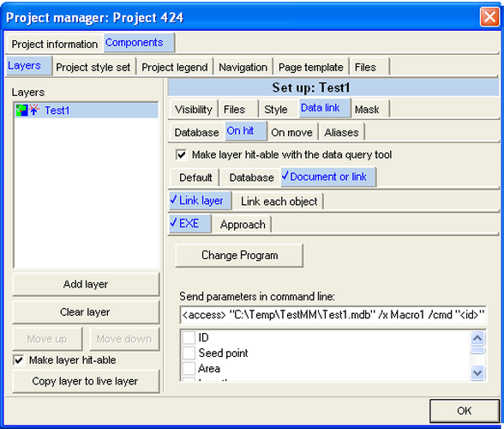Click the Test1 layer map icon
Image resolution: width=504 pixels, height=429 pixels.
tap(22, 111)
